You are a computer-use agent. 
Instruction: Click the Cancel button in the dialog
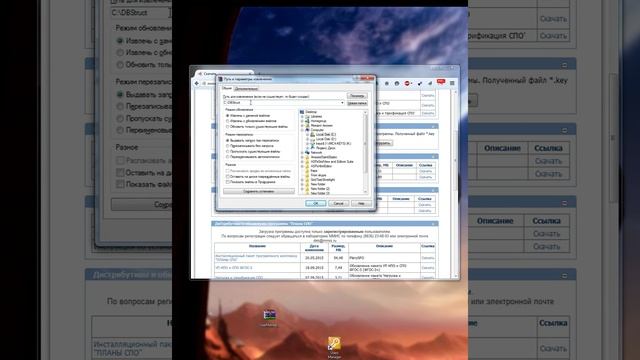click(x=338, y=203)
